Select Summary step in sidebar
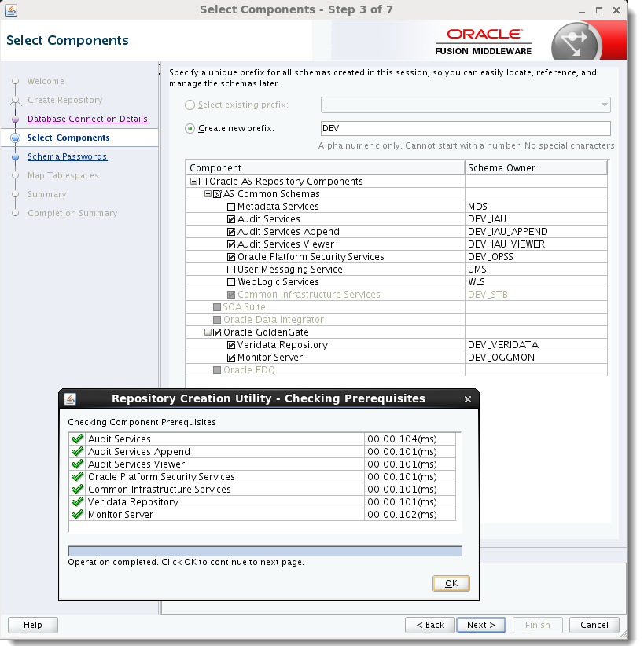The height and width of the screenshot is (646, 644). click(47, 194)
